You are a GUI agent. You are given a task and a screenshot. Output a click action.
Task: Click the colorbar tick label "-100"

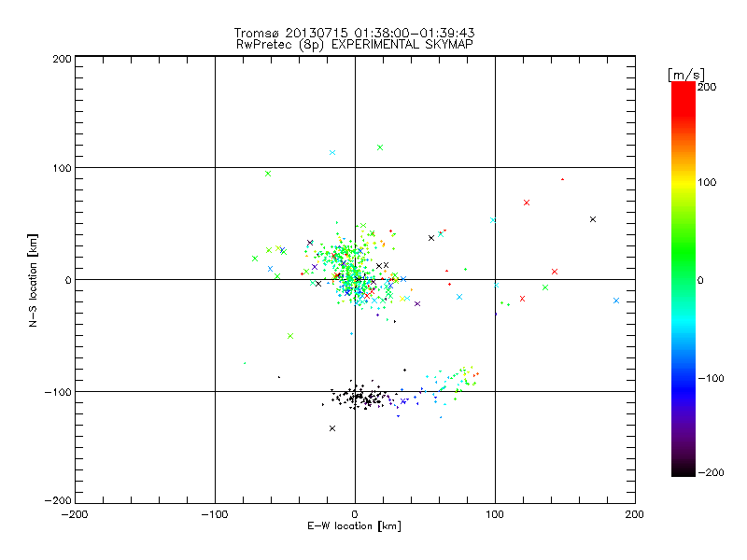(x=711, y=378)
